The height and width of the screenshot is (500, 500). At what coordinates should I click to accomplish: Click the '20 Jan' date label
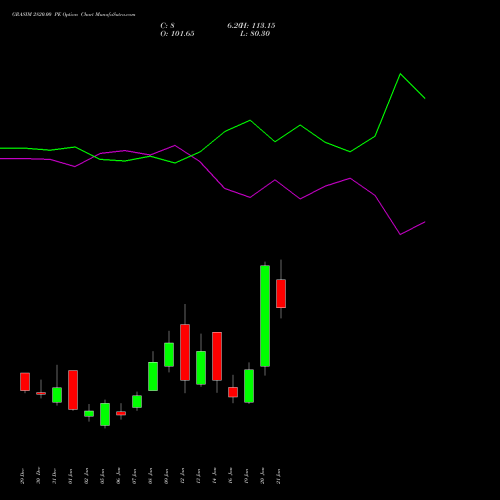tap(262, 476)
